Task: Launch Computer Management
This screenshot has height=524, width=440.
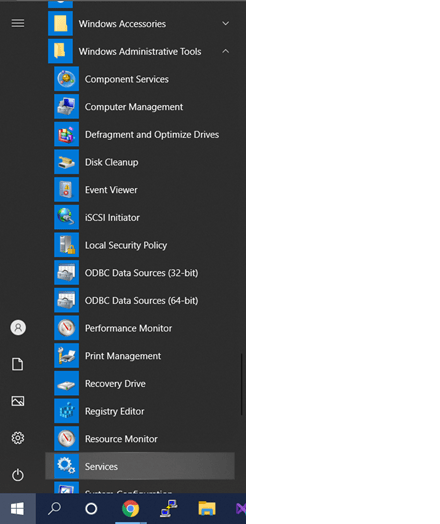Action: (134, 107)
